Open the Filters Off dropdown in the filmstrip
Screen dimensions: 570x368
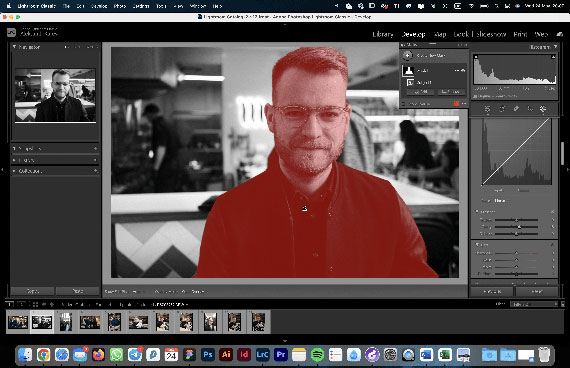click(x=534, y=304)
